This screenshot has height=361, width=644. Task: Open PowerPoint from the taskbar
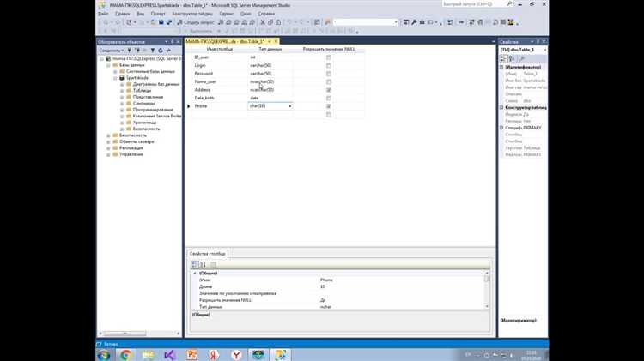pos(191,355)
